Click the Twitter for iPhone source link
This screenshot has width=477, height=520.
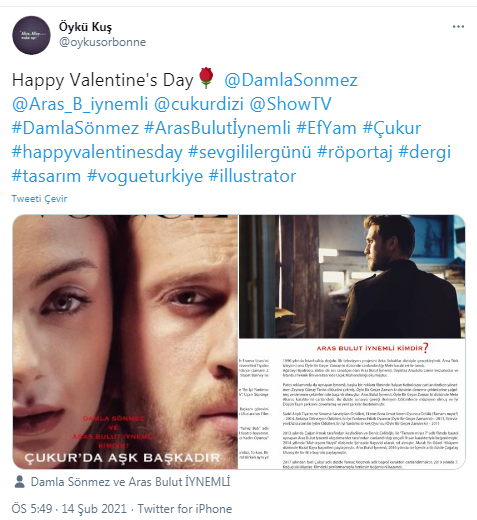click(185, 509)
